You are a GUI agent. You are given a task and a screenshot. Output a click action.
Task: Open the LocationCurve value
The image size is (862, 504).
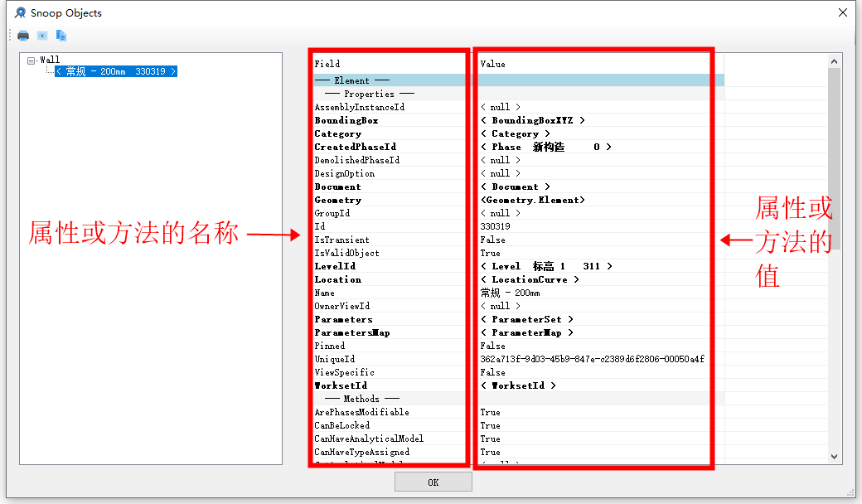pos(530,279)
